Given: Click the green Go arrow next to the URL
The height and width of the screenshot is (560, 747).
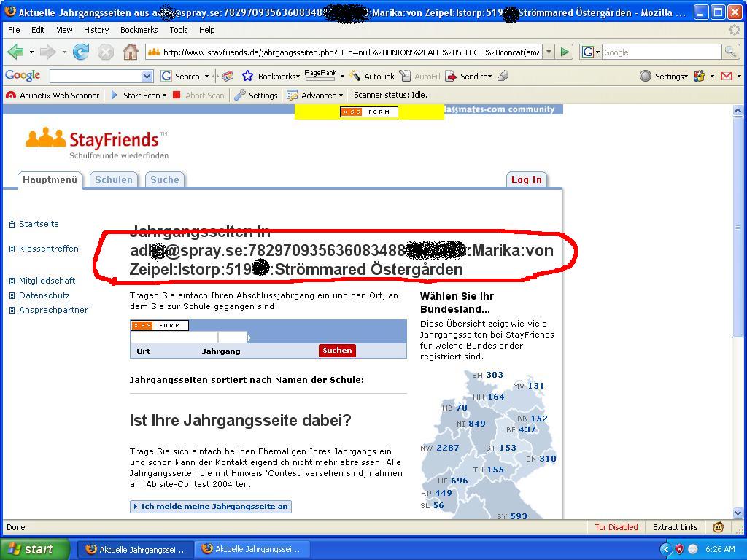Looking at the screenshot, I should pos(565,52).
